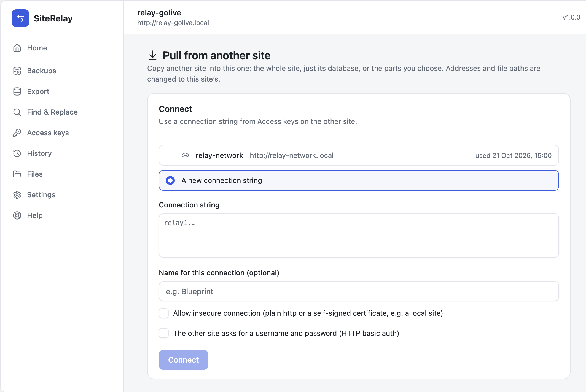The height and width of the screenshot is (392, 586).
Task: Open the Files section
Action: point(35,174)
